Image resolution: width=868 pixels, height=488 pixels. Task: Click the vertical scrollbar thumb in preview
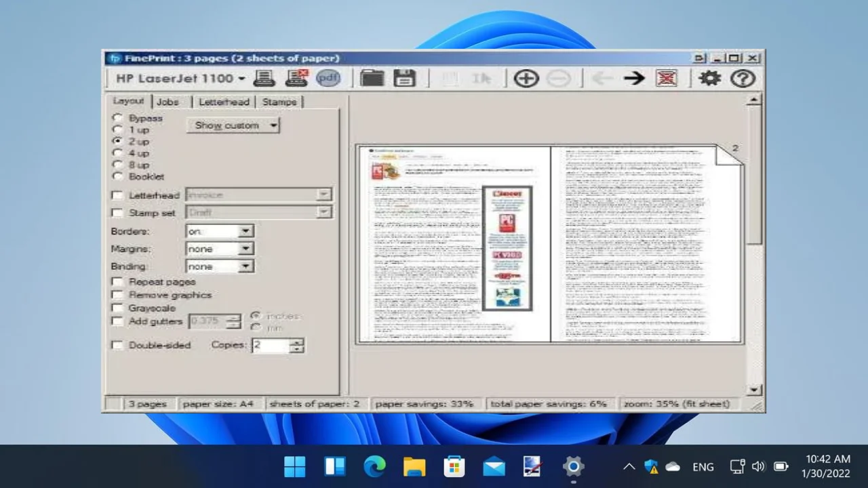pos(754,176)
